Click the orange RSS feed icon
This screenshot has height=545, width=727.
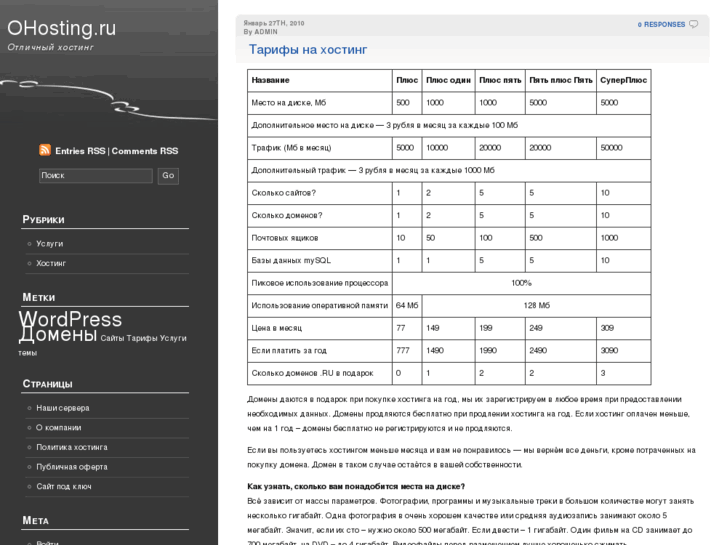(x=45, y=150)
